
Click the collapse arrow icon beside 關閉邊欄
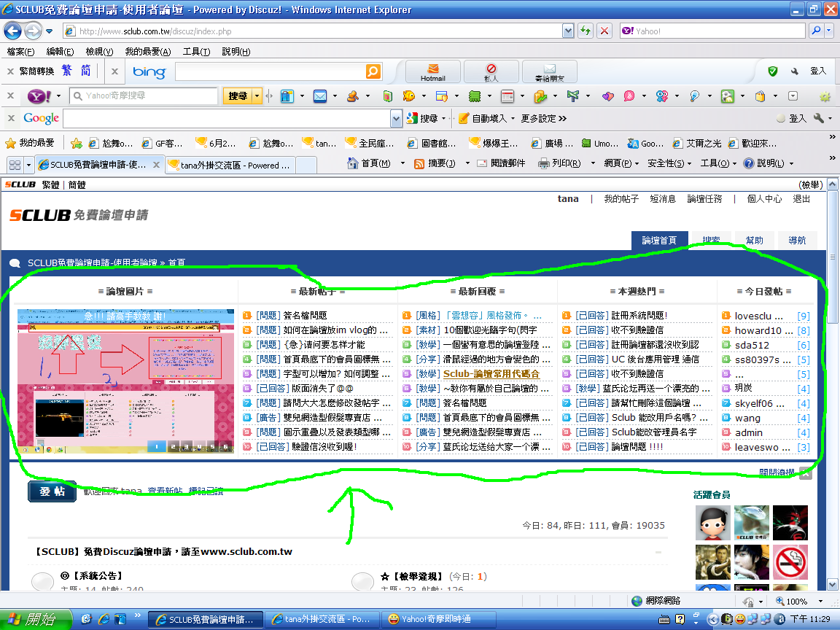tap(805, 473)
